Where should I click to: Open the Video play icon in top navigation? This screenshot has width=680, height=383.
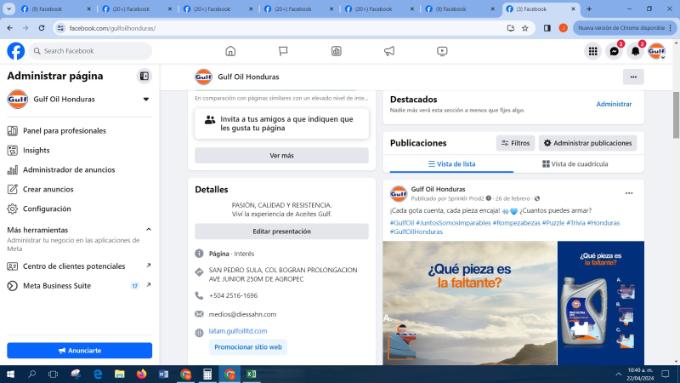442,51
